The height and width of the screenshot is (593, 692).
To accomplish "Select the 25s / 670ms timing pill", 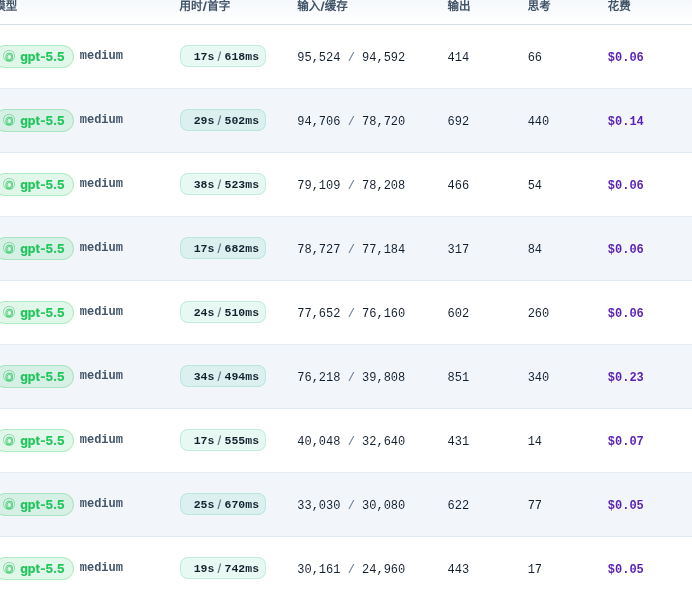I will point(223,504).
